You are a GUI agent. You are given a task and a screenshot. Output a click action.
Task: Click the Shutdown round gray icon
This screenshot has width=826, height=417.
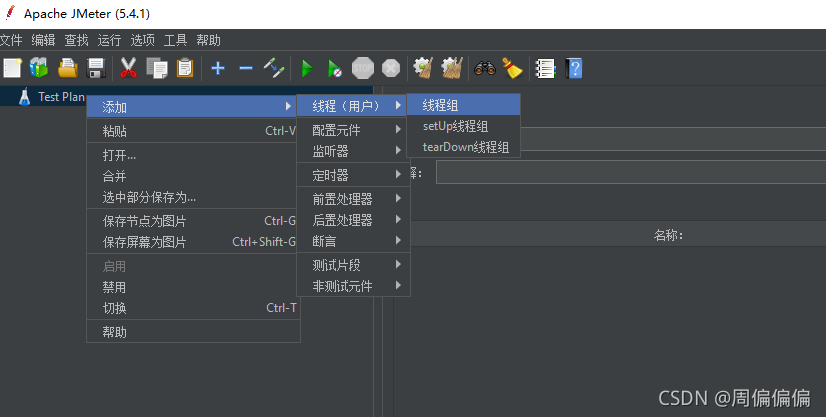coord(391,68)
